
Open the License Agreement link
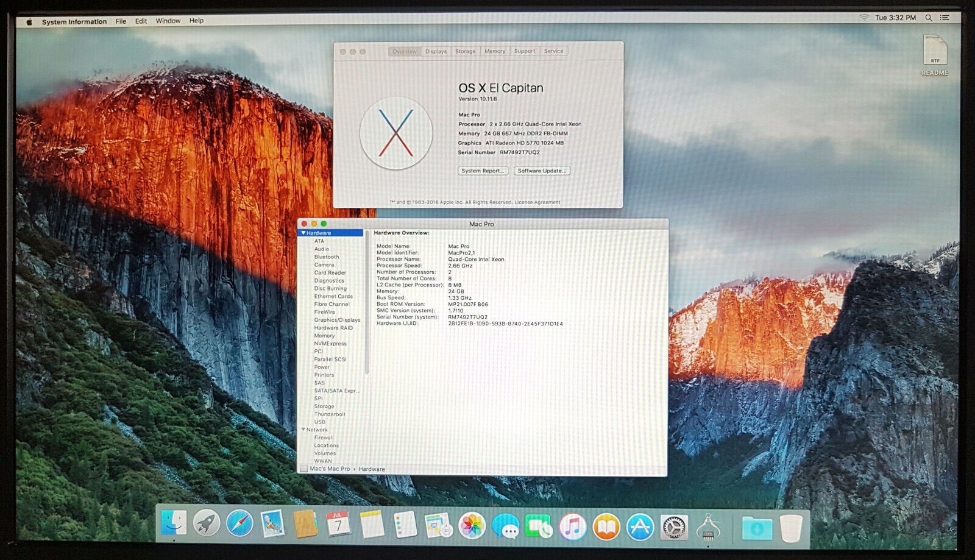coord(537,202)
